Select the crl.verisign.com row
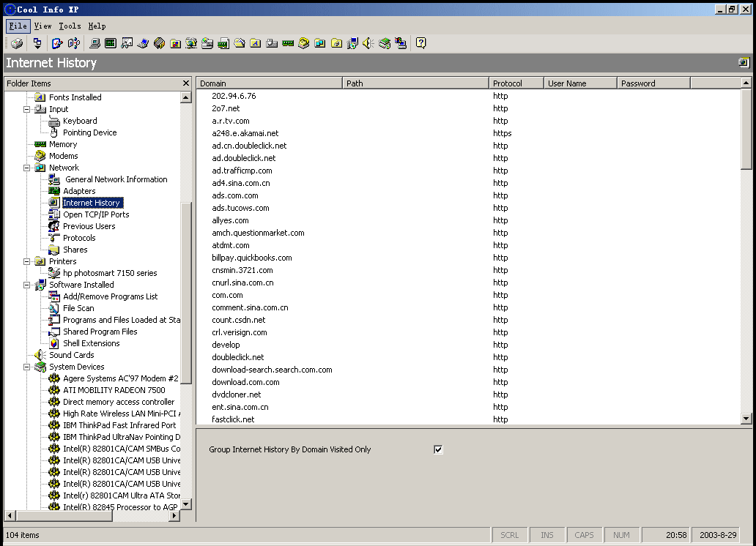The image size is (756, 546). (469, 332)
